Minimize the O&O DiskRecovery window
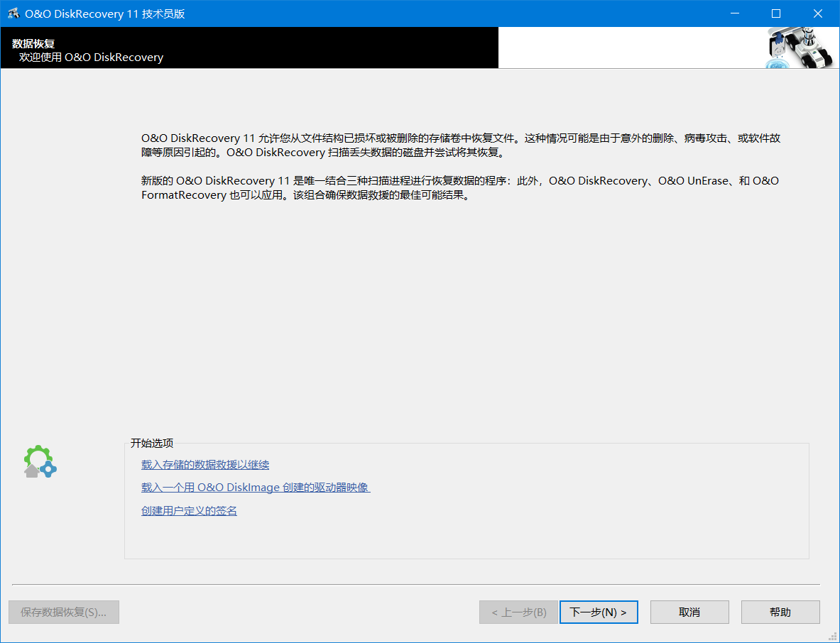 [x=734, y=14]
